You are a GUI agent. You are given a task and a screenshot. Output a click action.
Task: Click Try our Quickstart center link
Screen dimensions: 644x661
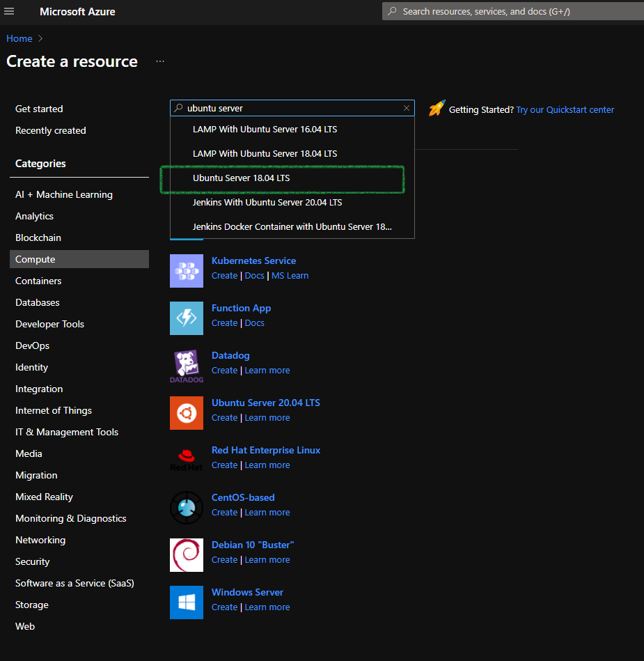[x=565, y=109]
